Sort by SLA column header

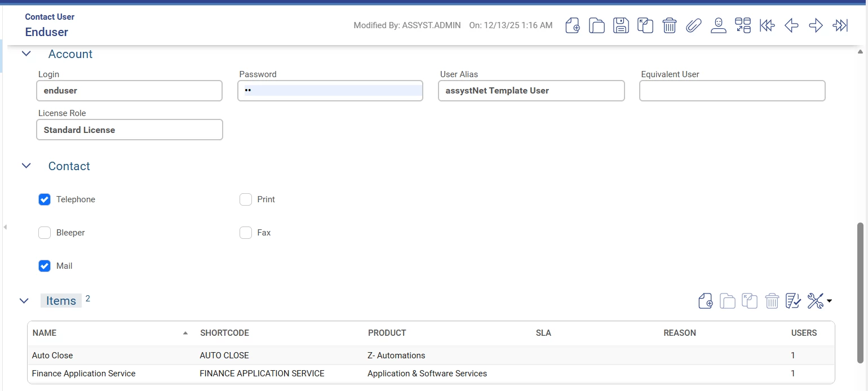pyautogui.click(x=543, y=333)
